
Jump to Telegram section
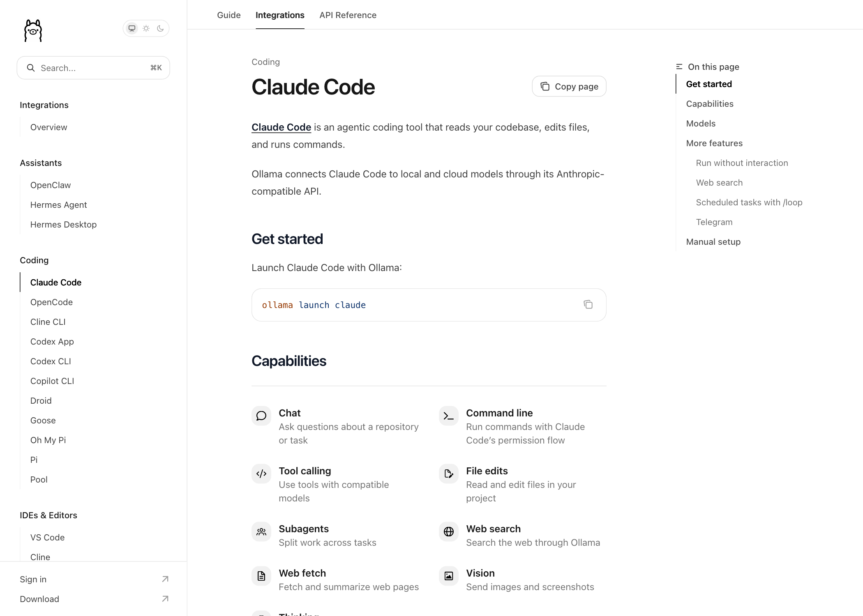coord(714,222)
